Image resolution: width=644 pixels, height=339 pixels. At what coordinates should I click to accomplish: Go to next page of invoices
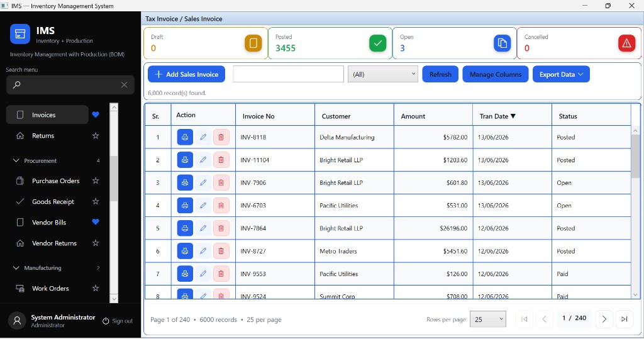(604, 320)
